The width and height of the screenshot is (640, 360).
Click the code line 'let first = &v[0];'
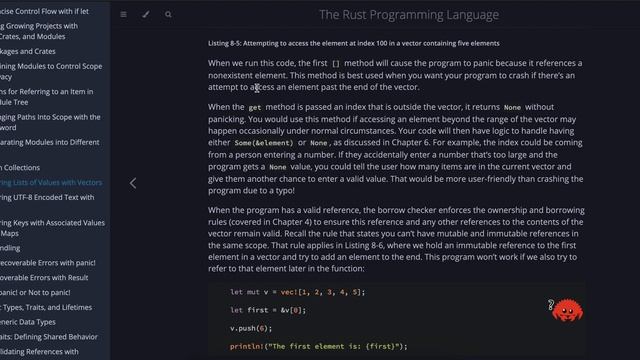(268, 310)
